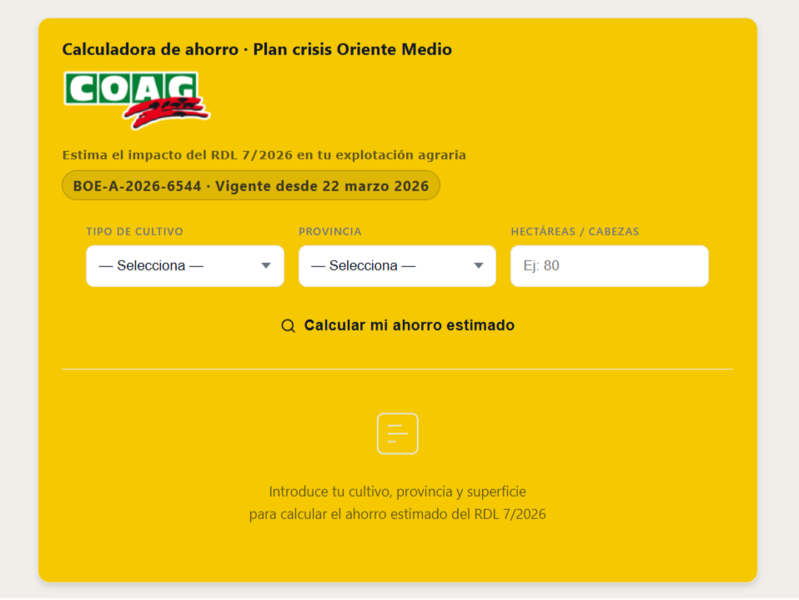This screenshot has height=600, width=799.
Task: Click the magnifier icon beside Calcular
Action: pos(288,326)
